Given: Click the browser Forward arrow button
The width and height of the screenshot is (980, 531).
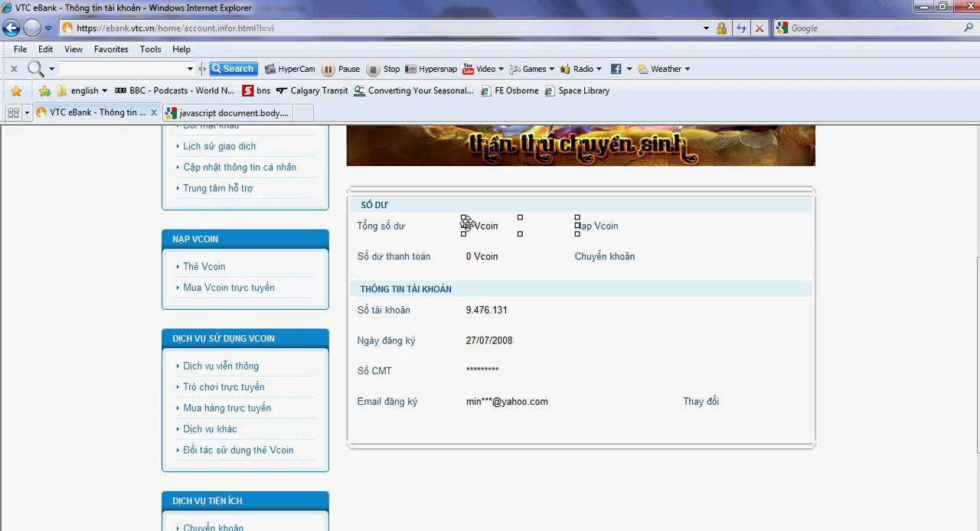Looking at the screenshot, I should click(x=32, y=28).
